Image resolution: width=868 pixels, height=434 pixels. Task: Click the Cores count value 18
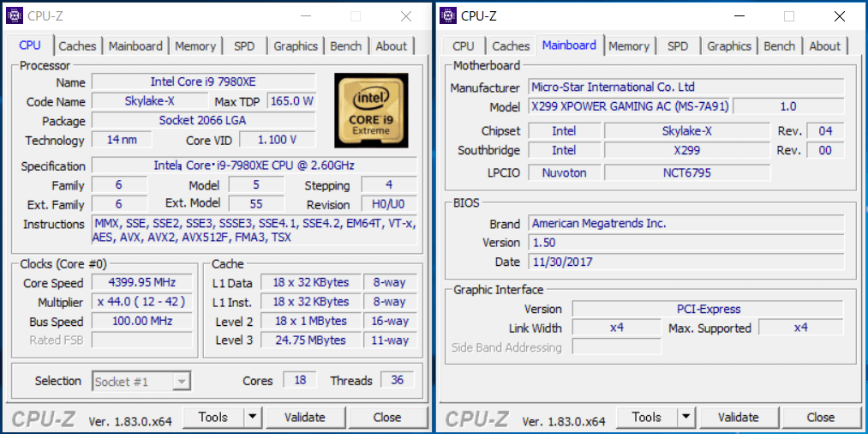coord(300,380)
